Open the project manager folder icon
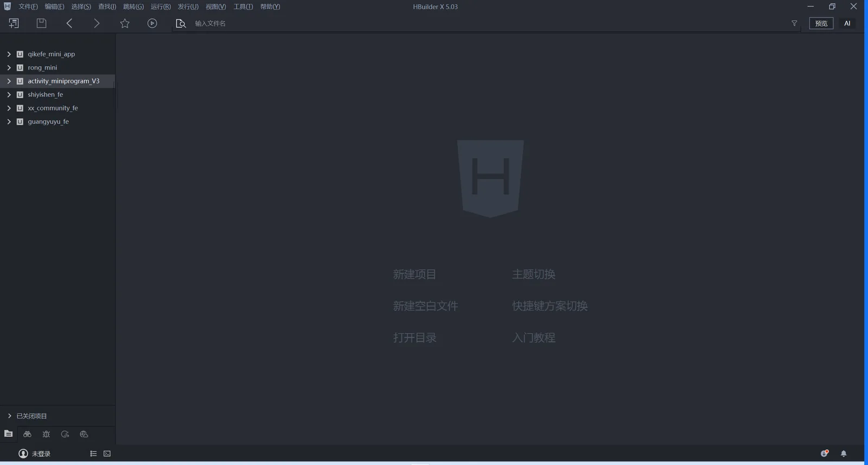 click(9, 434)
